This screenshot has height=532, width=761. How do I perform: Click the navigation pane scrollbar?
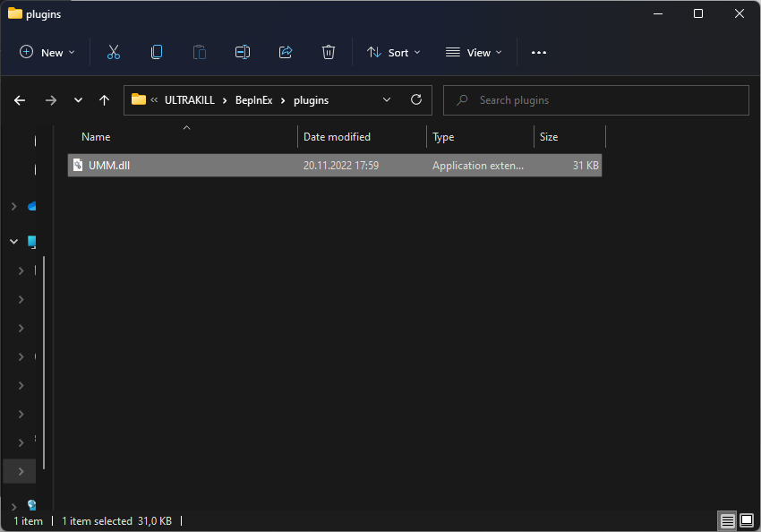click(44, 362)
